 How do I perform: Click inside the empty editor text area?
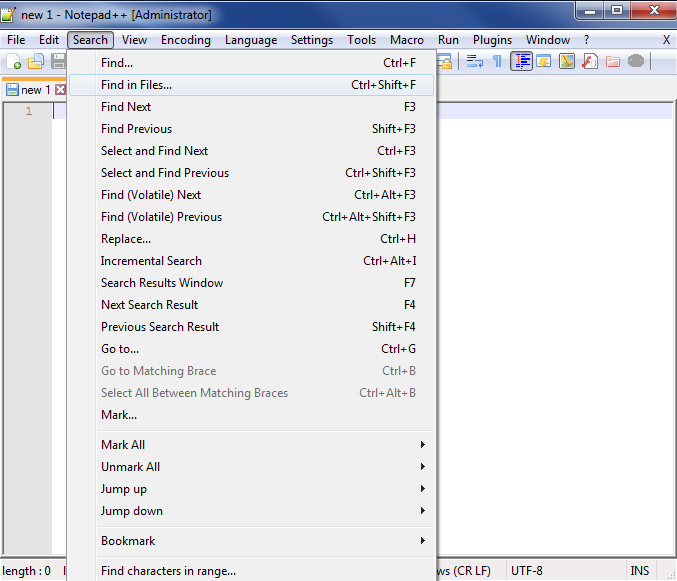coord(554,328)
